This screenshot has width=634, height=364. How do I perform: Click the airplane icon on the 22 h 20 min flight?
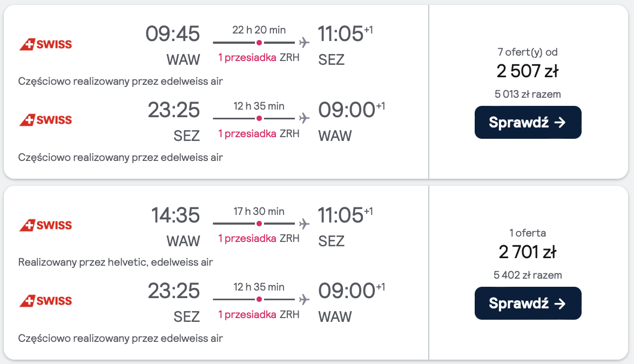coord(304,42)
